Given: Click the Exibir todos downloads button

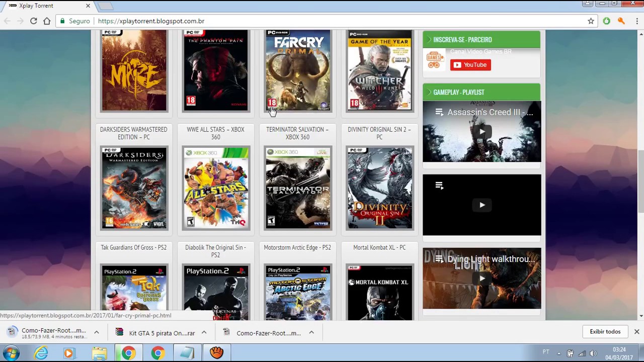Looking at the screenshot, I should (x=605, y=332).
